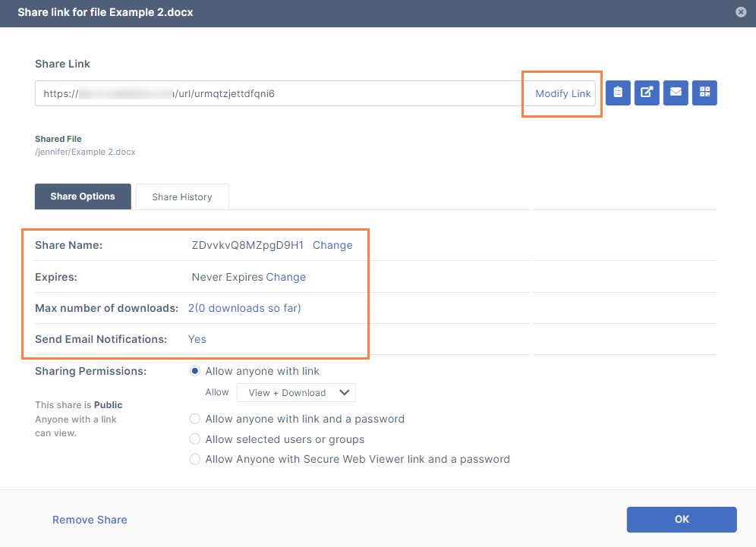Choose "Allow anyone with link and a password"
Screen dimensions: 756x547
[x=195, y=419]
